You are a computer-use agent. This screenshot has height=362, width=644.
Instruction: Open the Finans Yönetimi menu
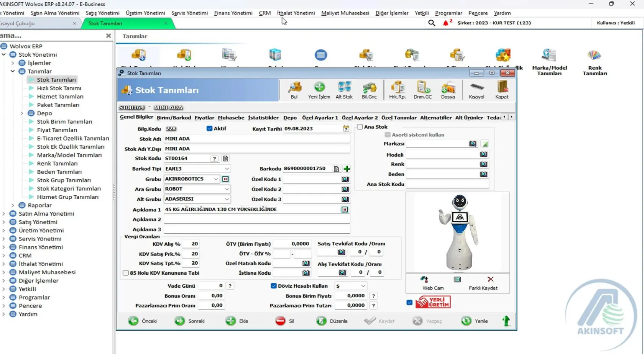[233, 13]
